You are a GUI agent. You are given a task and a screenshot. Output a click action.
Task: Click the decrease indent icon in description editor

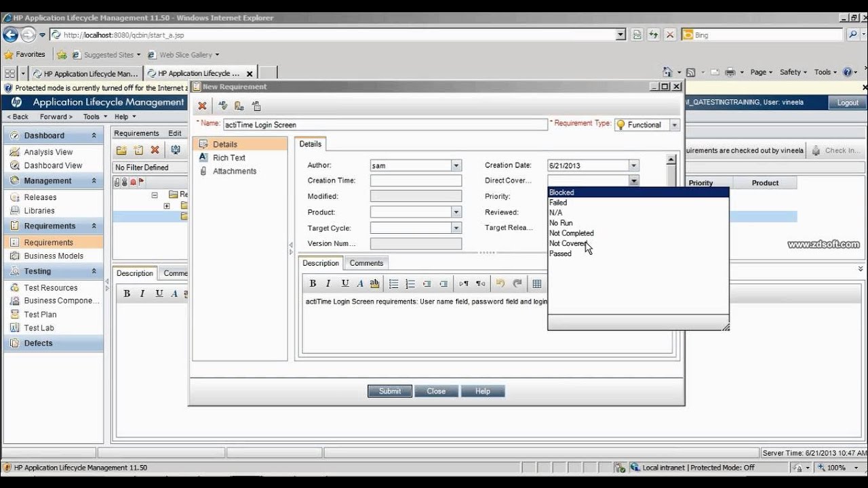427,283
